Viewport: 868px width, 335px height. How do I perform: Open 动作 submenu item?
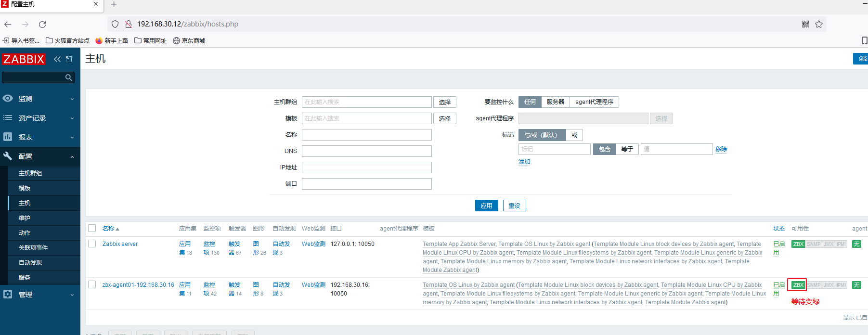coord(44,233)
